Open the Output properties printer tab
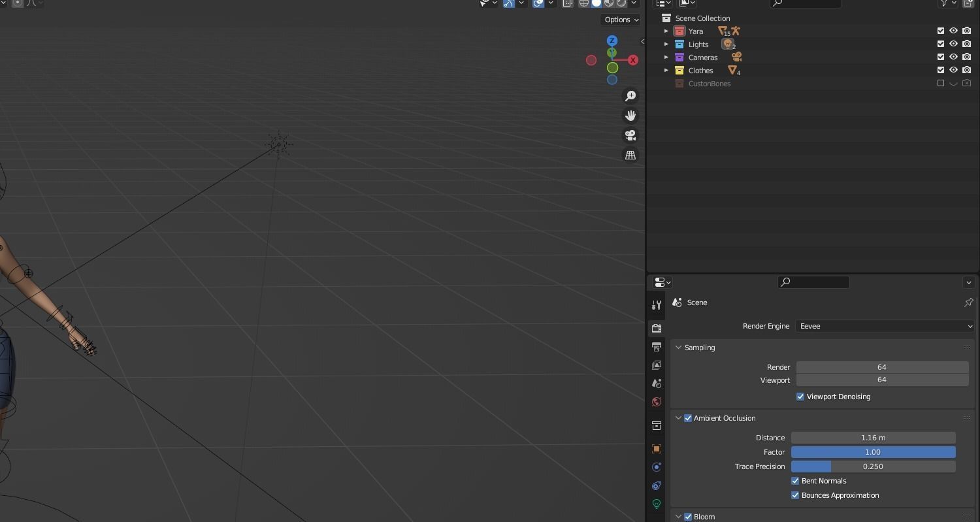980x522 pixels. pos(657,347)
